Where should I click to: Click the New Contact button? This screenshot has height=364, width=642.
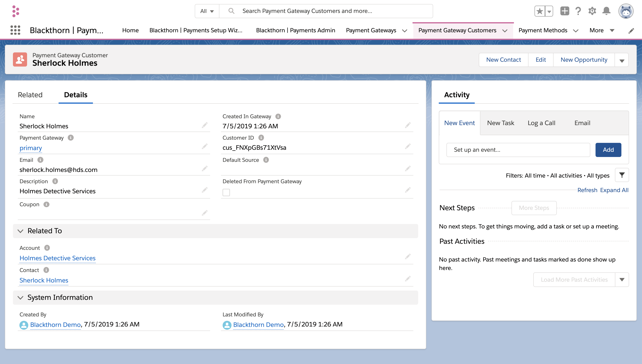[x=504, y=60]
